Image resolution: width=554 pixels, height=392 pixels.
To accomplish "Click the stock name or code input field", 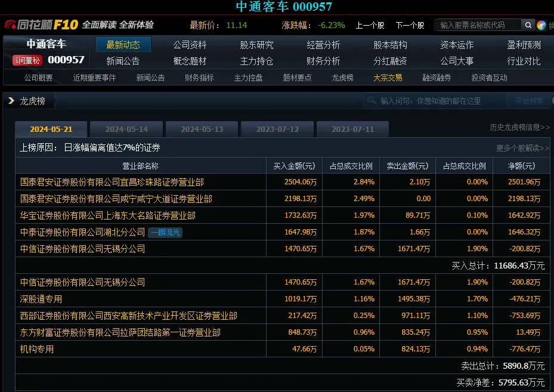I will 478,25.
